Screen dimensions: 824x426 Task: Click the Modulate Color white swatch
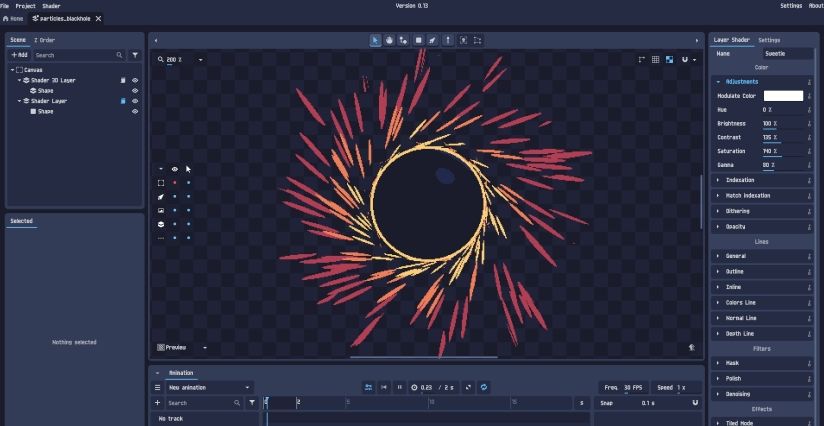(783, 96)
